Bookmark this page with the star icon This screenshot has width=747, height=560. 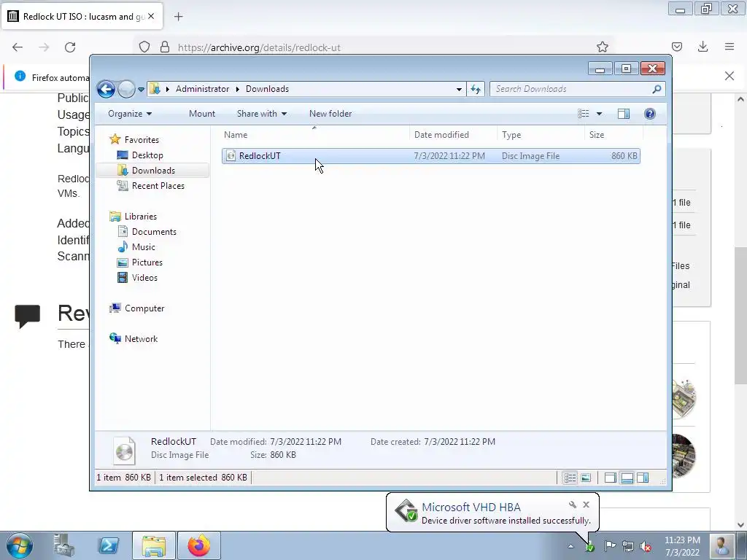click(602, 47)
